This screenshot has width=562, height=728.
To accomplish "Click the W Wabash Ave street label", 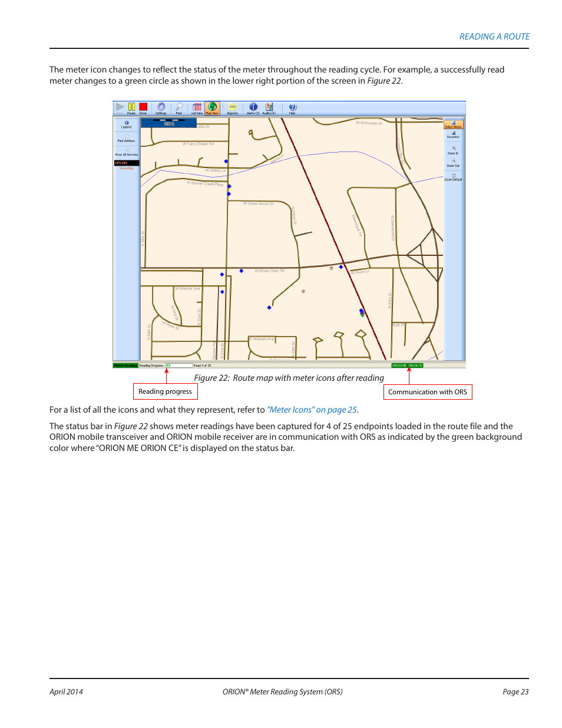I will [x=262, y=339].
